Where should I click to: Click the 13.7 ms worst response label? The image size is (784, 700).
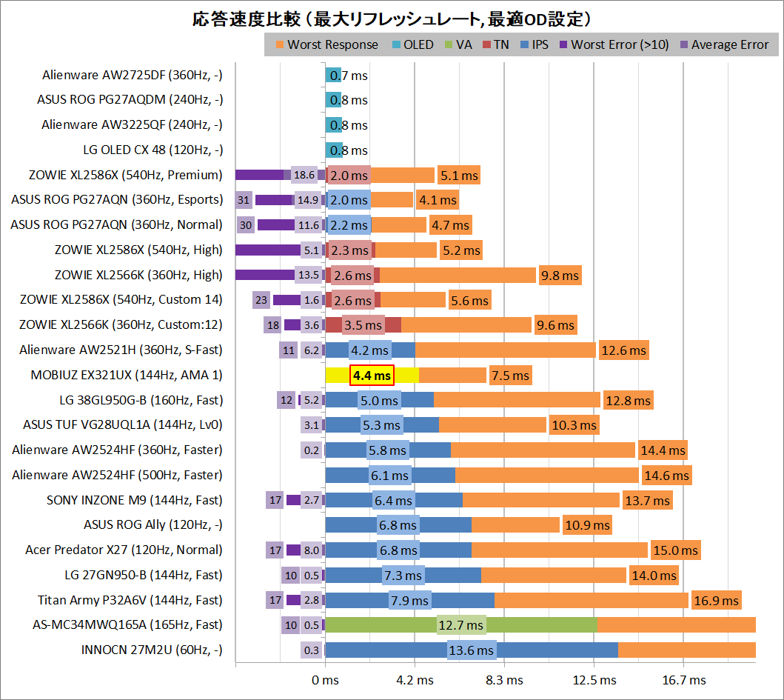pyautogui.click(x=648, y=500)
